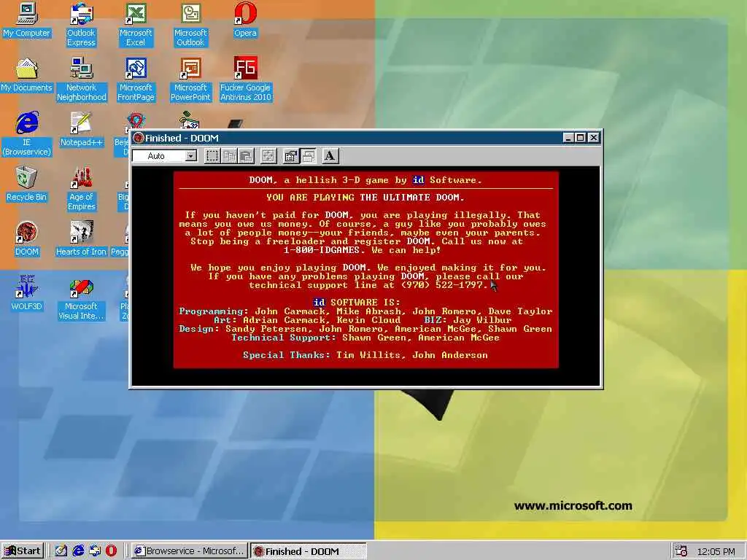The height and width of the screenshot is (560, 747).
Task: Open DOOM window Properties from toolbar
Action: [290, 156]
